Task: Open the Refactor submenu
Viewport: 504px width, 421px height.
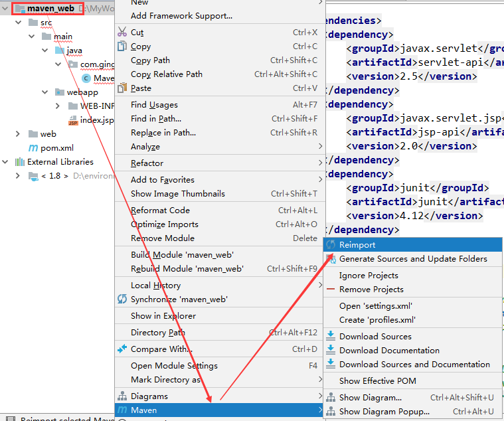Action: [220, 163]
